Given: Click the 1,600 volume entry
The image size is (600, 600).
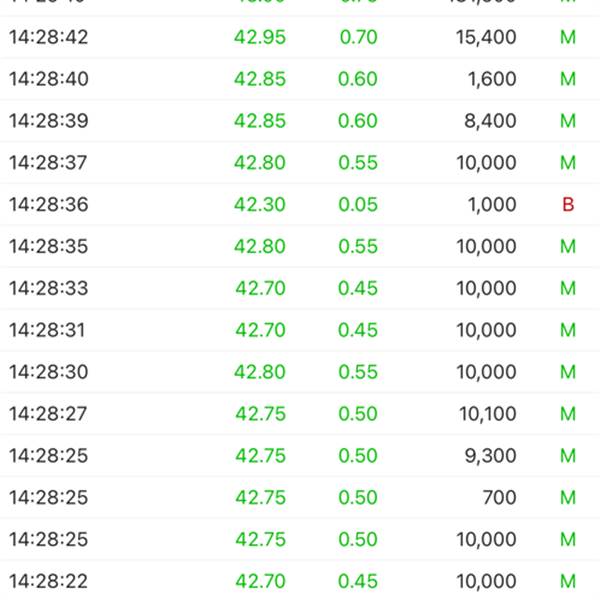Looking at the screenshot, I should 492,80.
